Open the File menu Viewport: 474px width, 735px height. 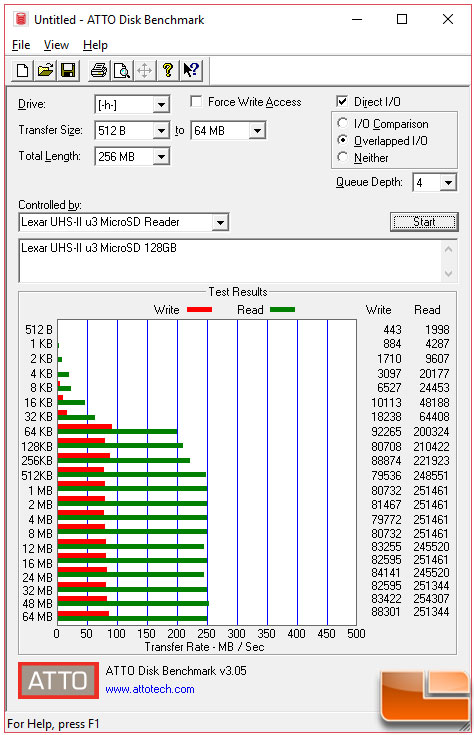(x=21, y=45)
